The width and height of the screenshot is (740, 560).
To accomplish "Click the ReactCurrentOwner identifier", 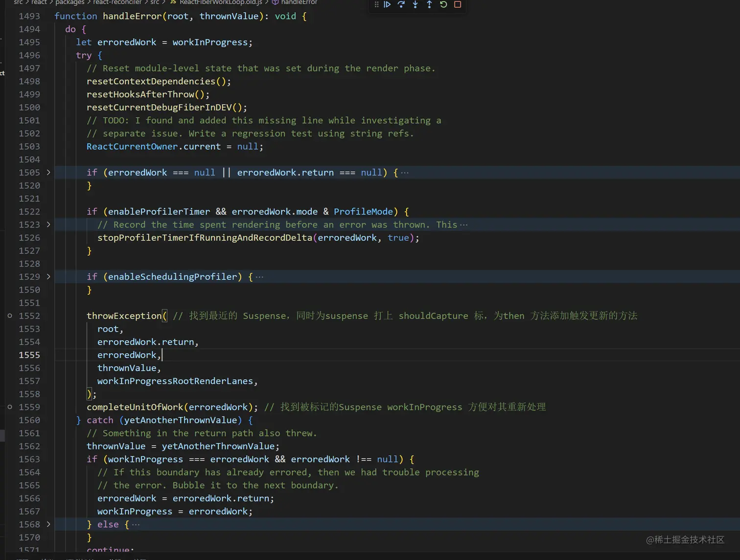I will (x=132, y=146).
